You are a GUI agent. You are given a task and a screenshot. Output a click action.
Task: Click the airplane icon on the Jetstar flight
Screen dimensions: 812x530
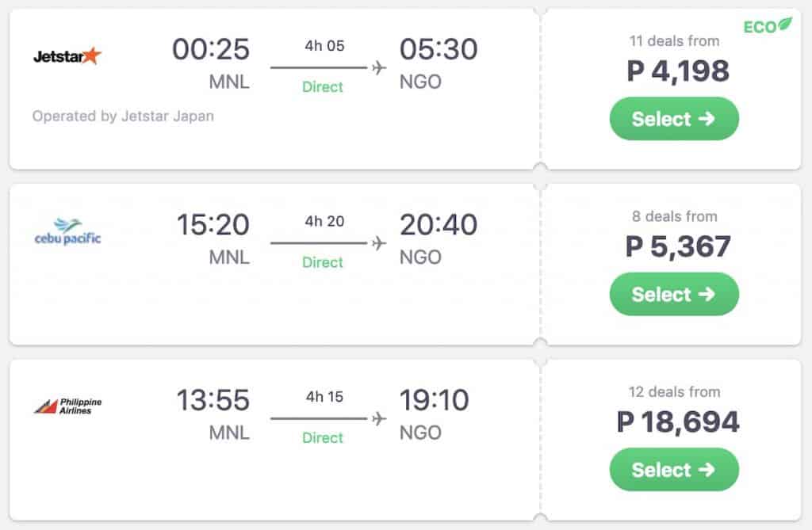(x=379, y=68)
